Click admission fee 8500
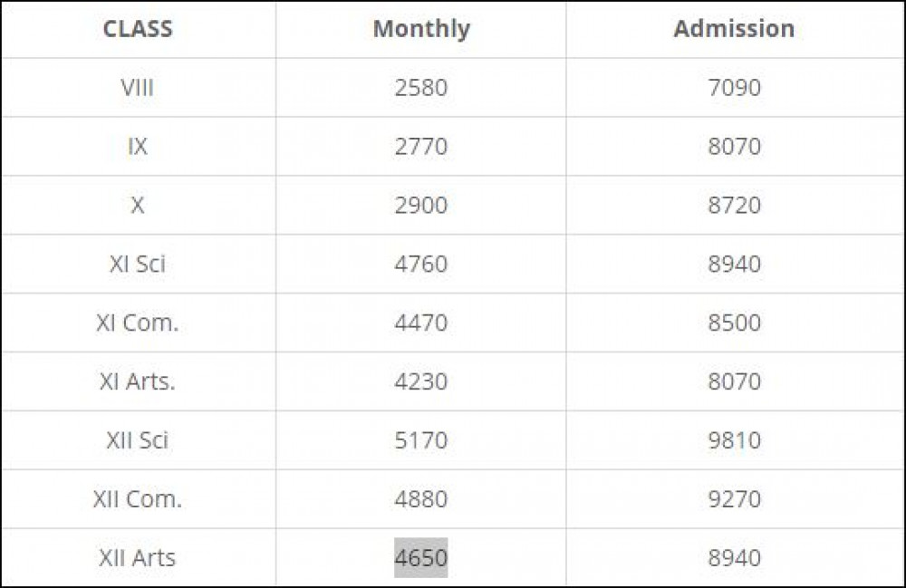The image size is (906, 588). pos(734,323)
